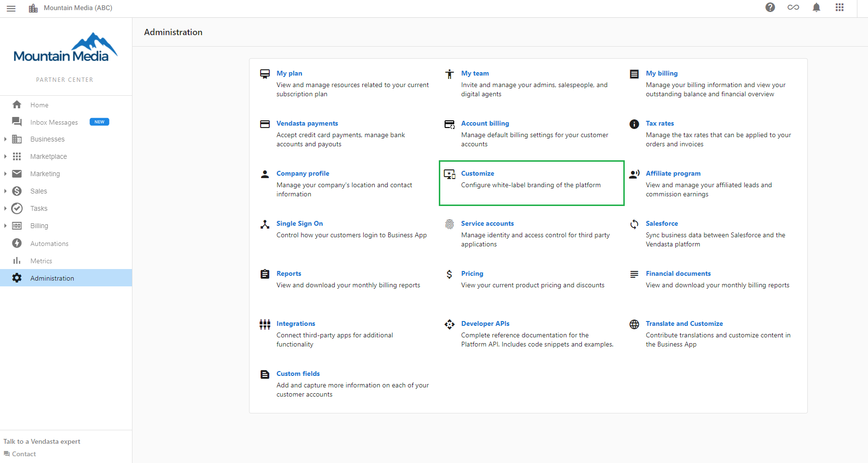The width and height of the screenshot is (868, 463).
Task: Click the Translate and Customize globe icon
Action: 634,324
